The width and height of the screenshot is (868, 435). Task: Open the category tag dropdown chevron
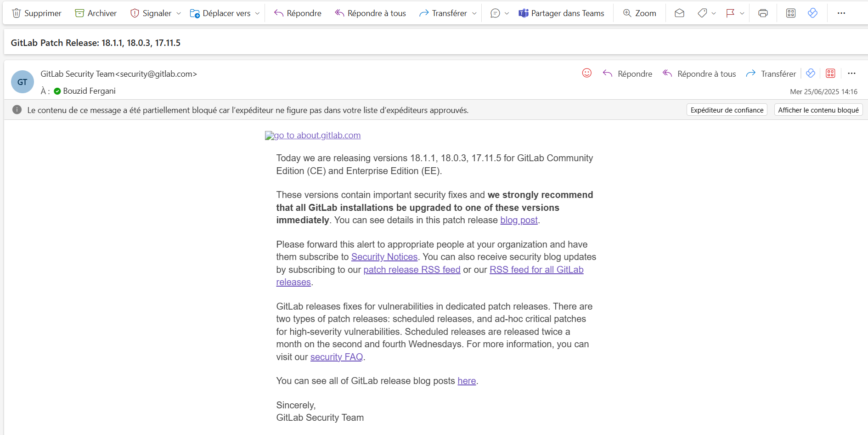click(x=714, y=13)
